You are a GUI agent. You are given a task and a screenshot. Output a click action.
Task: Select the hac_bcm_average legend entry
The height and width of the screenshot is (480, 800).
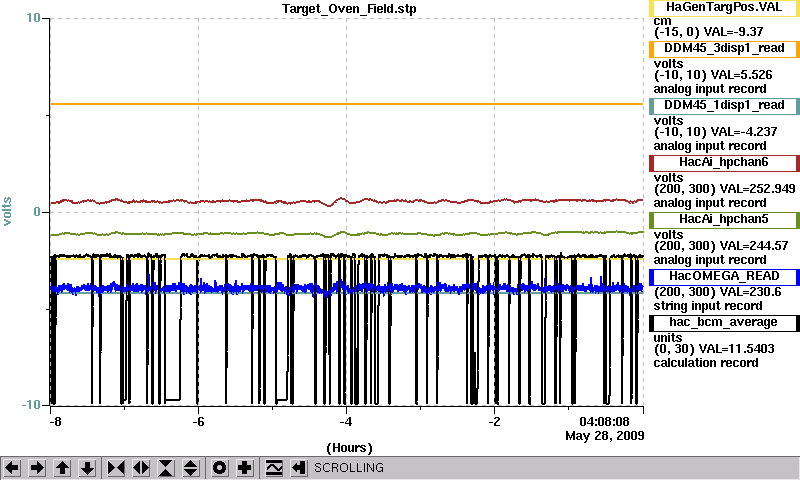(x=724, y=323)
